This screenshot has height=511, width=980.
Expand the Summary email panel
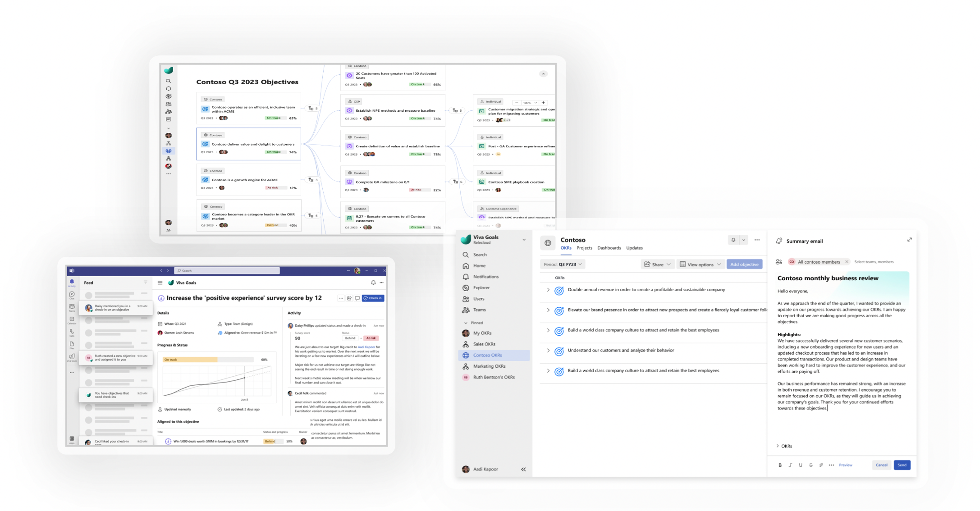pyautogui.click(x=909, y=240)
